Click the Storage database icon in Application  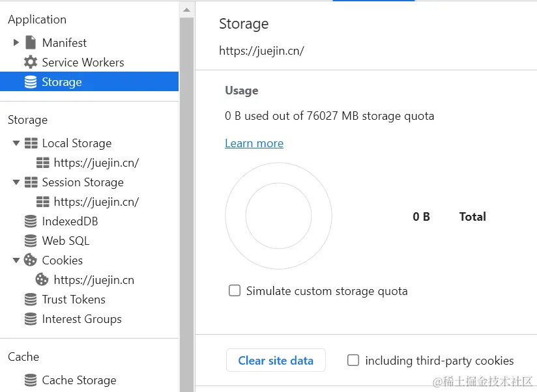pos(31,82)
